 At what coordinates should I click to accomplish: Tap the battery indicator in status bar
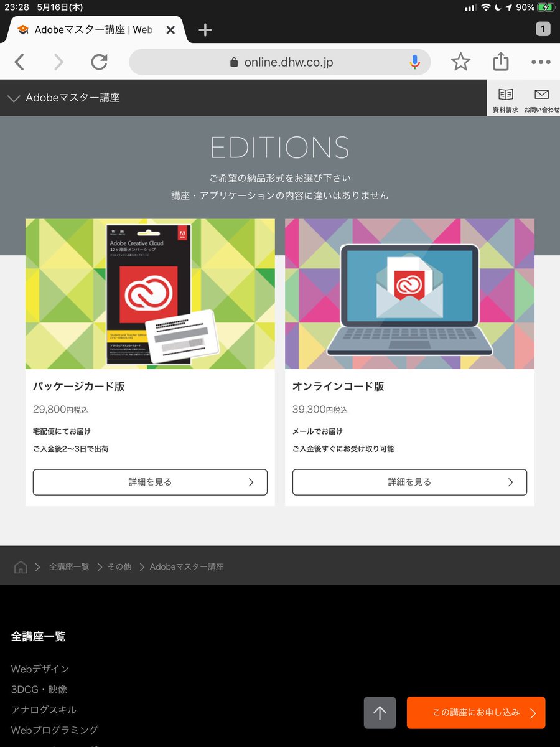pos(545,7)
